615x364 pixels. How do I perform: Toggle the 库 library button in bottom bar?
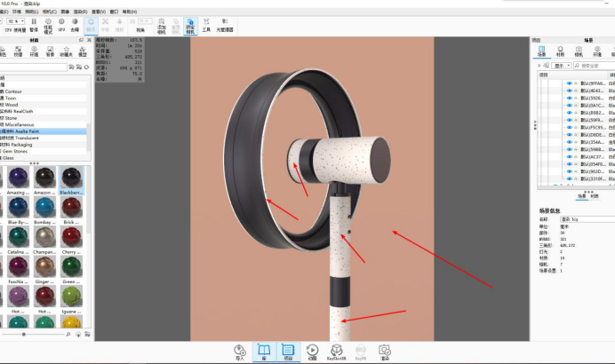pos(264,352)
